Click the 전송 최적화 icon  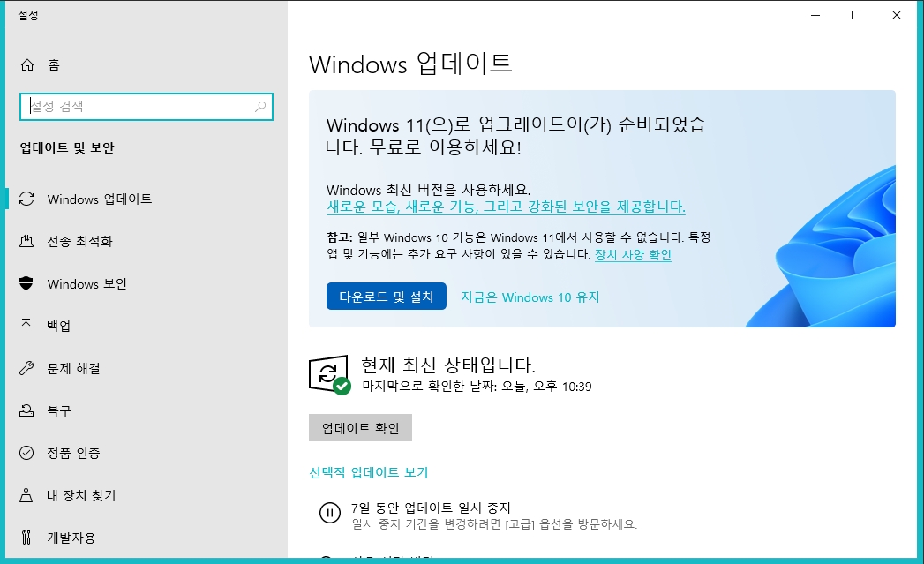click(26, 241)
